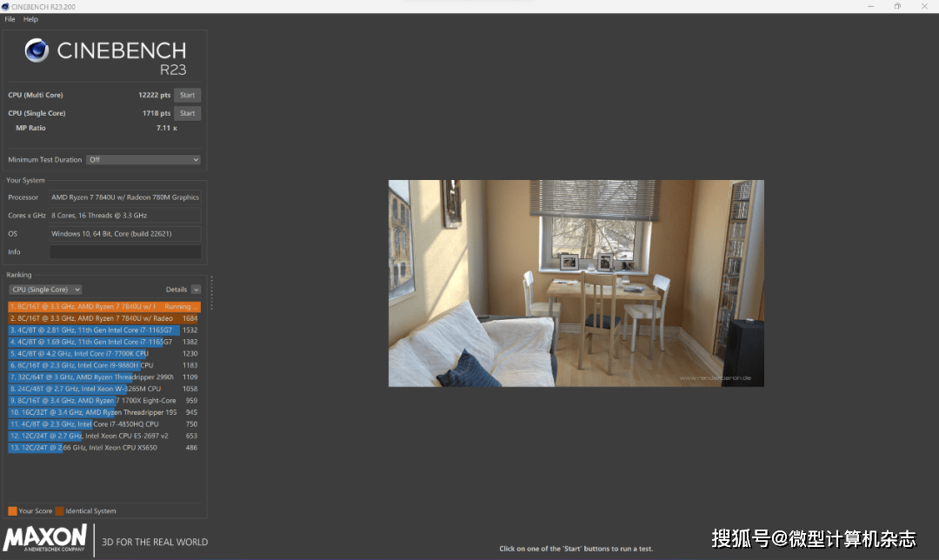Click the brown Identical System legend swatch
939x560 pixels.
click(x=59, y=511)
